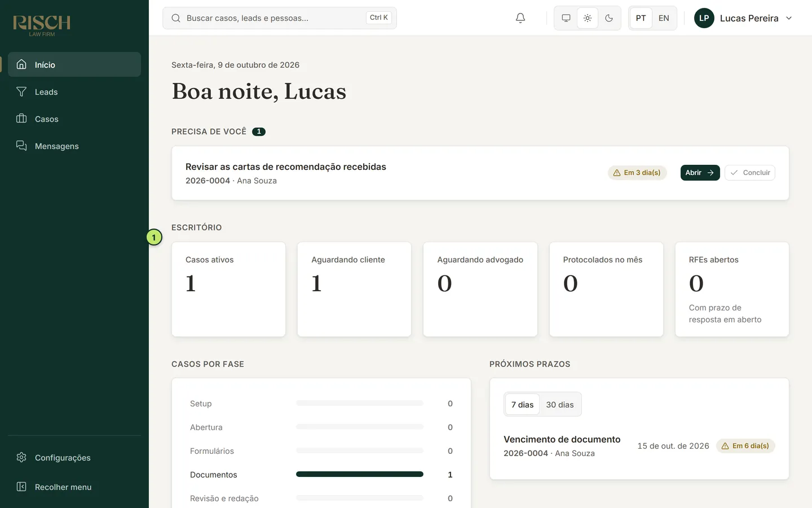Image resolution: width=812 pixels, height=508 pixels.
Task: Open the Aguardando cliente card
Action: [354, 290]
